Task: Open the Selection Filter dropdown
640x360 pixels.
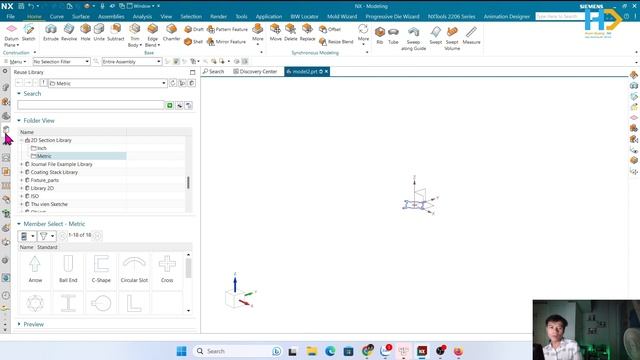Action: click(61, 61)
